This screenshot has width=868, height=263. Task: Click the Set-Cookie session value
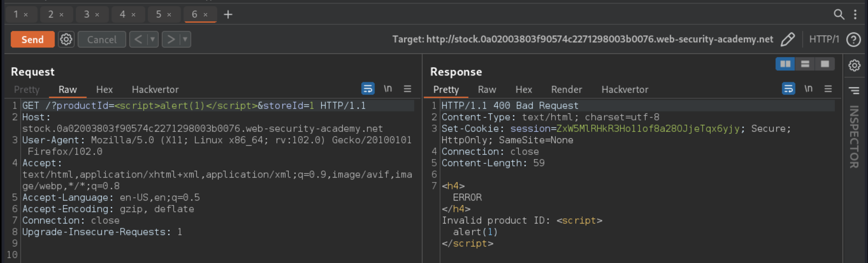pos(648,128)
